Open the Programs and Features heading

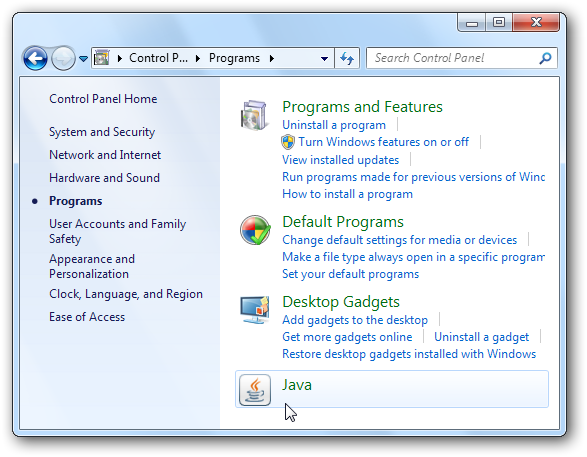[x=362, y=107]
